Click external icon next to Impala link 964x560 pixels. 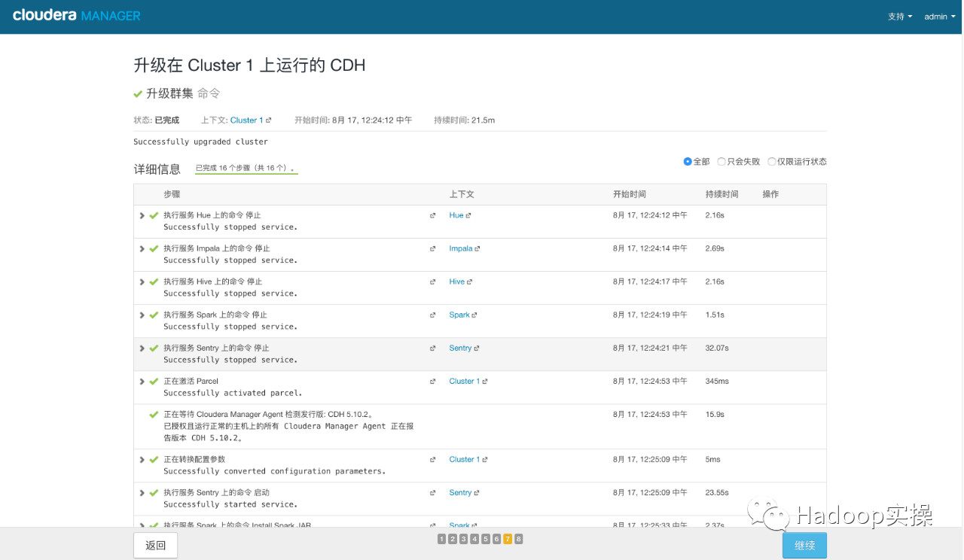[477, 249]
